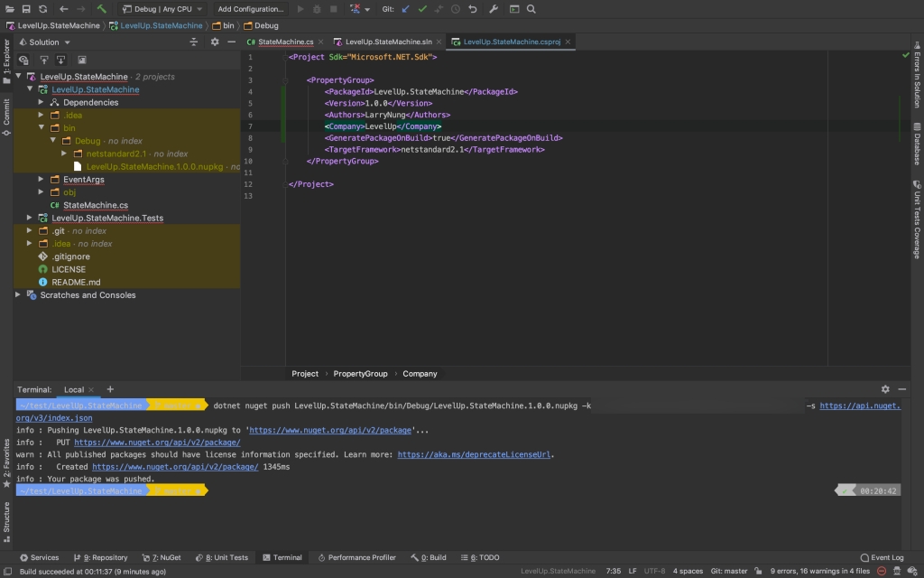Close the LevelUp.StateMachine.csproj tab

click(x=568, y=42)
